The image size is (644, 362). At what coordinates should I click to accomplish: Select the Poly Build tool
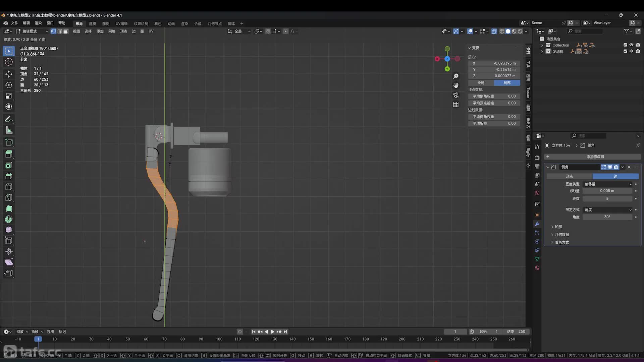(x=9, y=208)
